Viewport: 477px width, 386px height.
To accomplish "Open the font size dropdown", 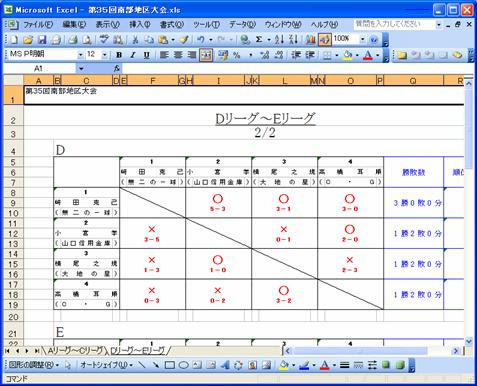I will pos(105,55).
